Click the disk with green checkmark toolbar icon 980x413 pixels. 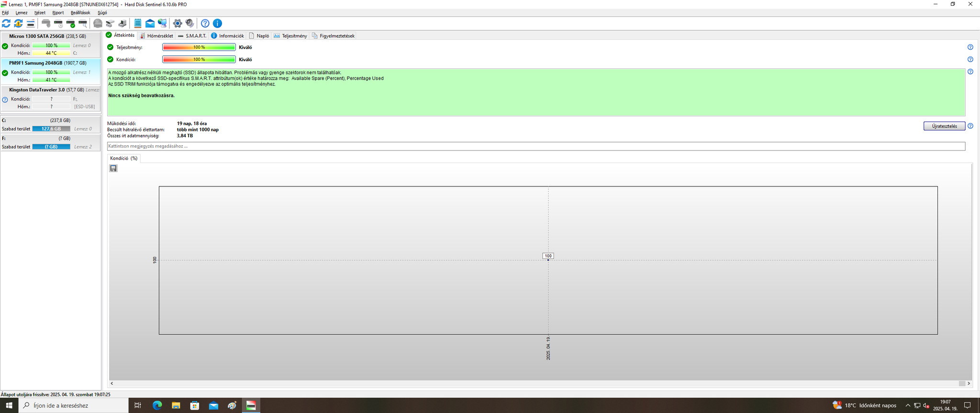point(71,23)
